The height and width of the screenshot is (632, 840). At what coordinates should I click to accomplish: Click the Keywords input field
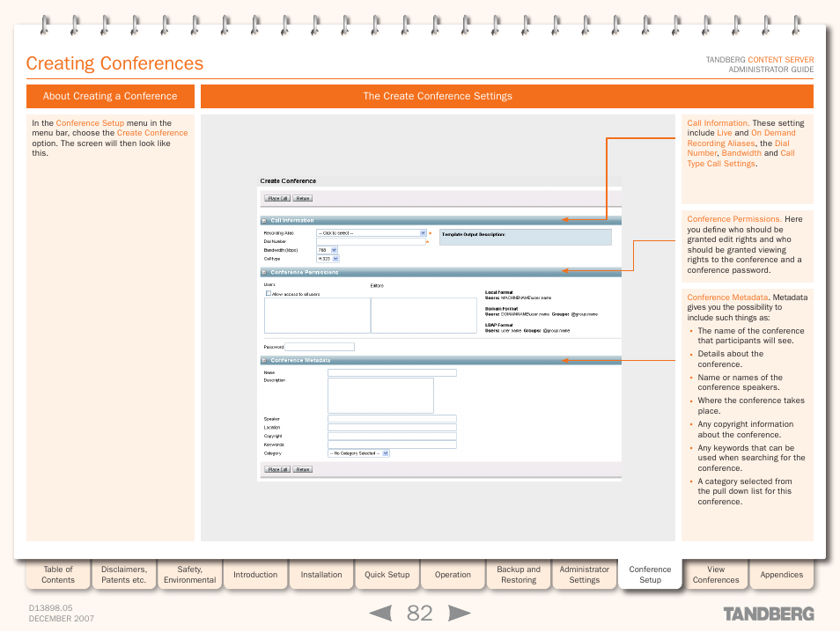coord(392,445)
